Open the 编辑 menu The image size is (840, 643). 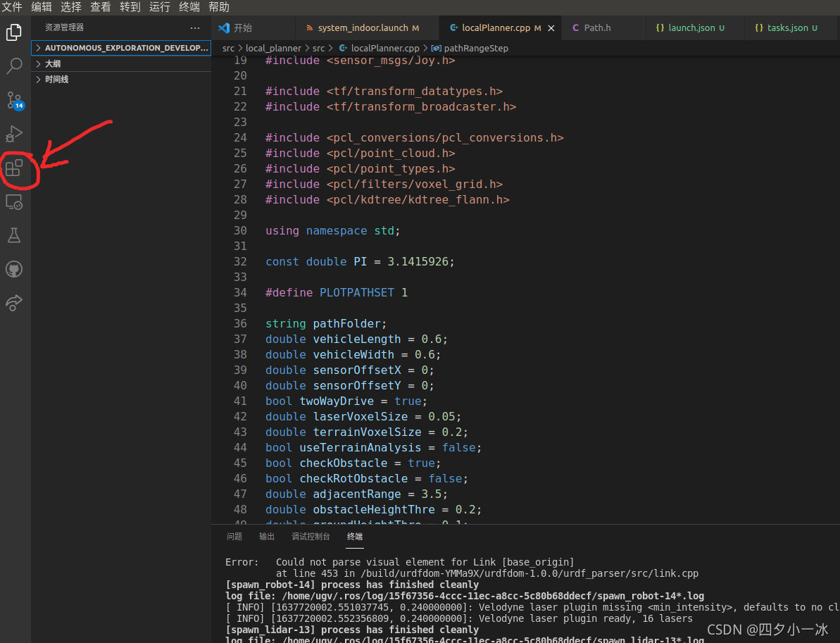tap(42, 7)
